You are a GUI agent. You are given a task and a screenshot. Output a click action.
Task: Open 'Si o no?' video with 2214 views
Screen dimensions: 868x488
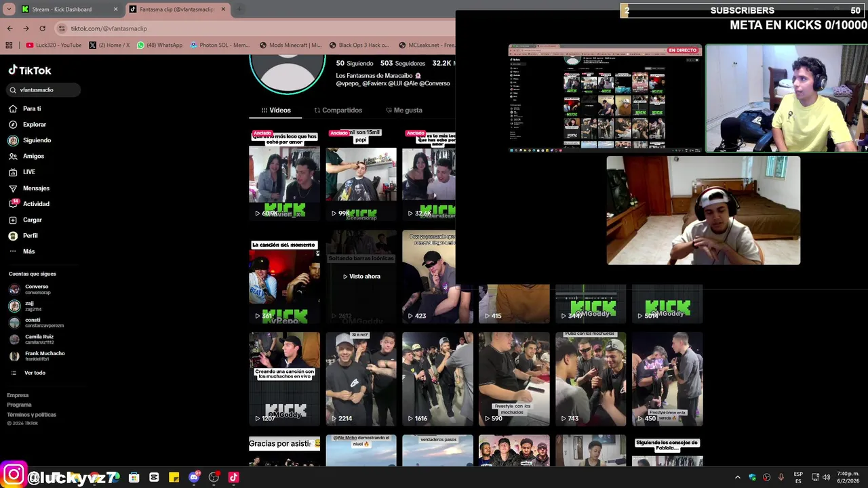361,378
